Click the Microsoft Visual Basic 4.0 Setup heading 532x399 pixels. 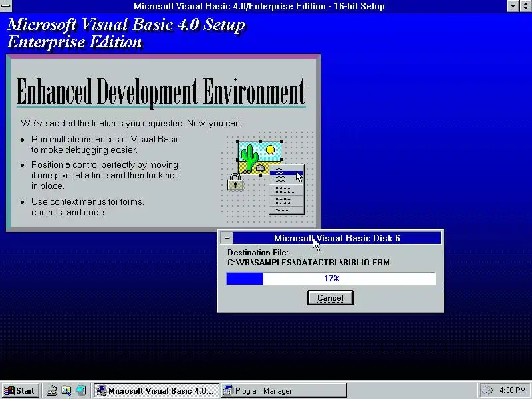126,25
